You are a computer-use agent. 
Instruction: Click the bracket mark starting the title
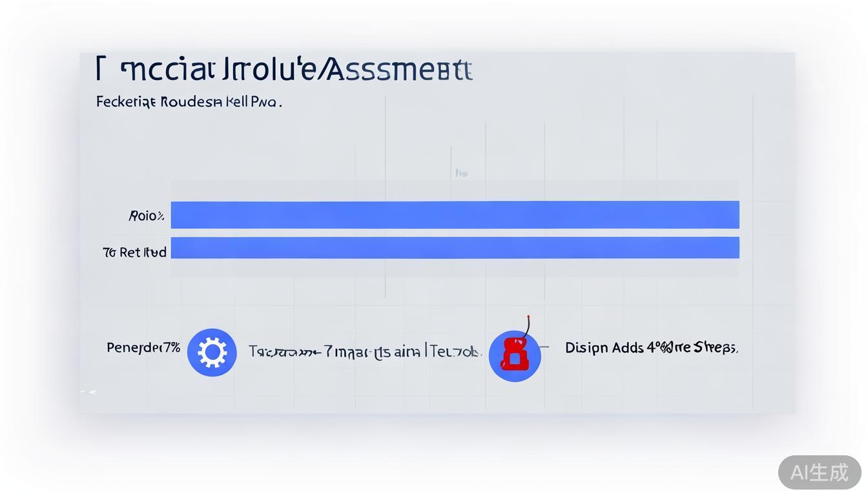pyautogui.click(x=99, y=68)
